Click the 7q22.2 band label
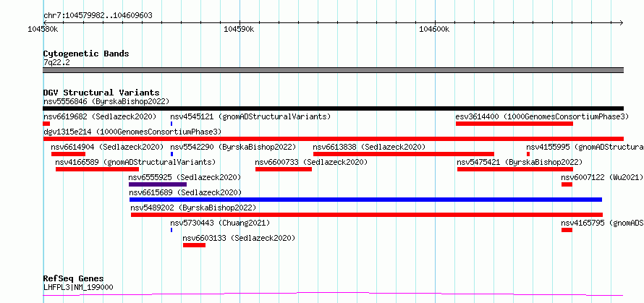 point(55,62)
